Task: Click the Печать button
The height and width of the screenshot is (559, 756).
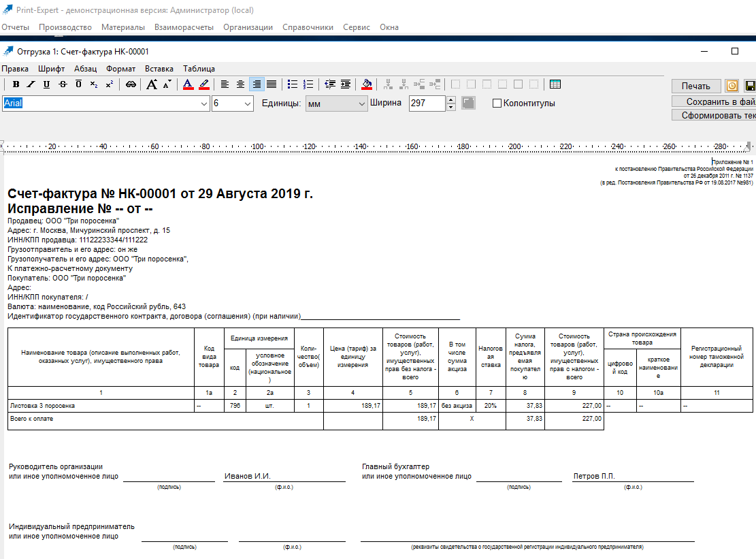Action: click(695, 86)
